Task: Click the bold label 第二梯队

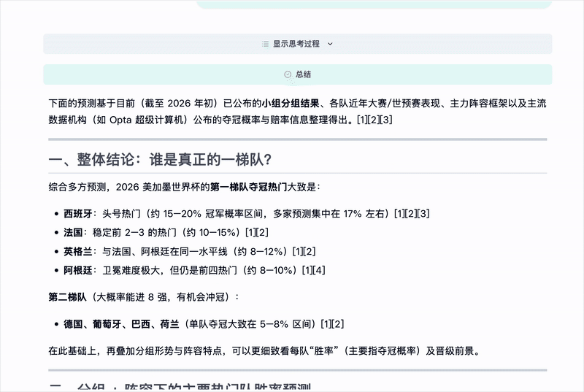Action: 67,297
